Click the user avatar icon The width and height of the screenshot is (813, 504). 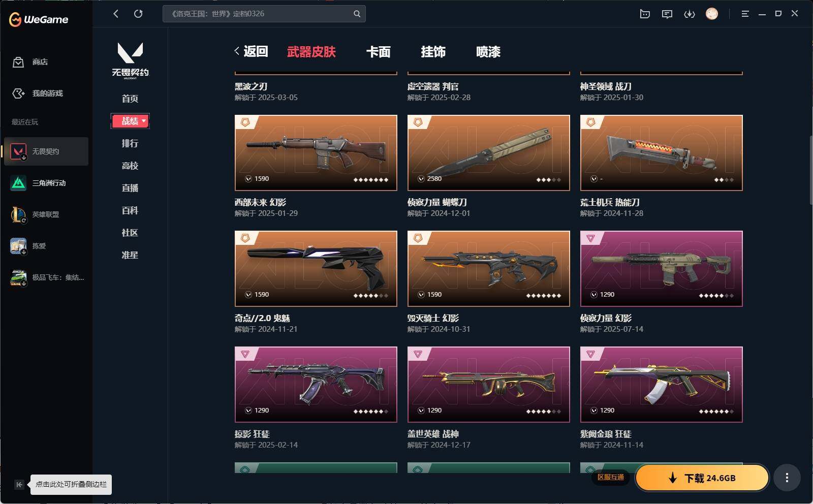coord(712,14)
